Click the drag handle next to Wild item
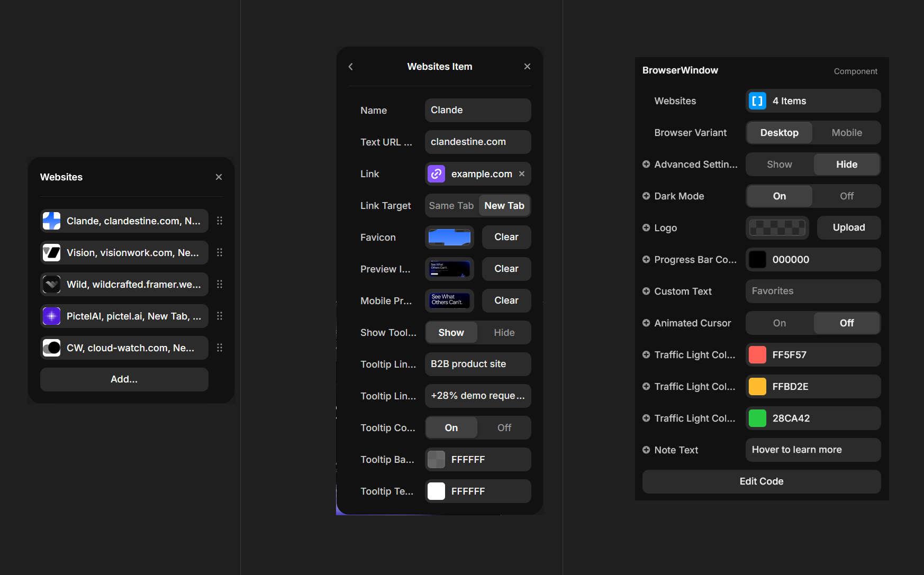 [220, 284]
